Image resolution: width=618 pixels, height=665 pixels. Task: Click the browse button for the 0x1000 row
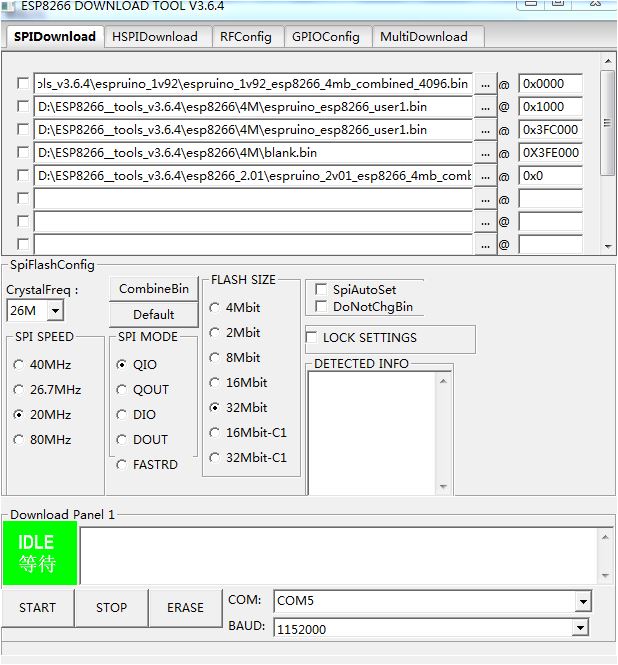tap(485, 107)
